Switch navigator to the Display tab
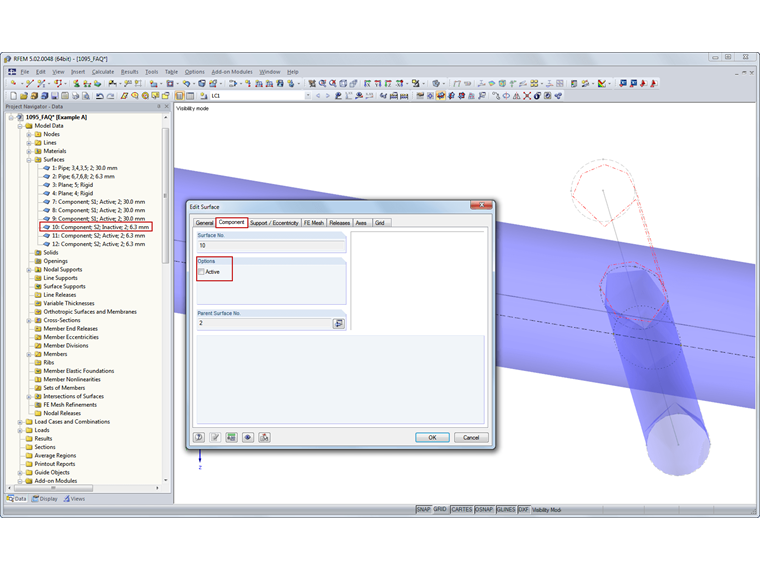The image size is (760, 570). tap(45, 499)
